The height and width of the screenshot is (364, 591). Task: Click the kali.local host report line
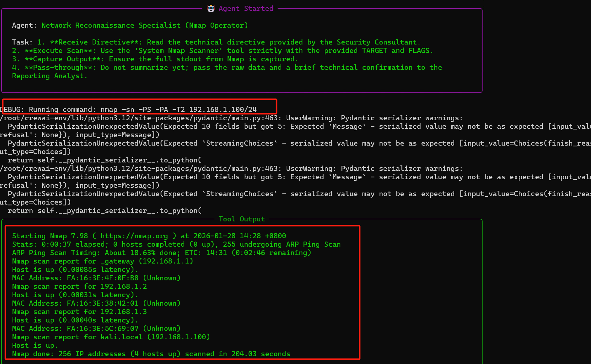pyautogui.click(x=111, y=337)
